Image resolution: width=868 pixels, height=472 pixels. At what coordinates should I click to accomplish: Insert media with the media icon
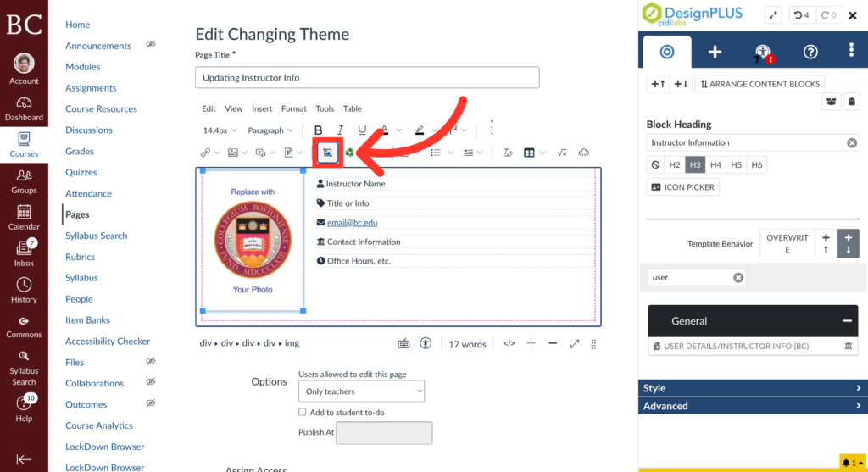(260, 153)
